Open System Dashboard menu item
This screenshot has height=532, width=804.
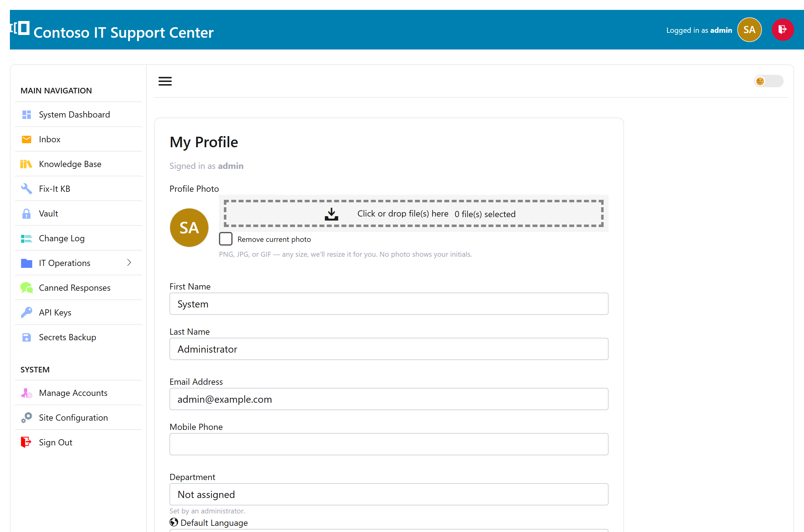[x=79, y=115]
